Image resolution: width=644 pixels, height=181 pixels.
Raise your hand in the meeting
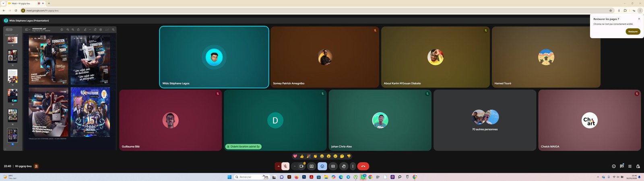[344, 166]
